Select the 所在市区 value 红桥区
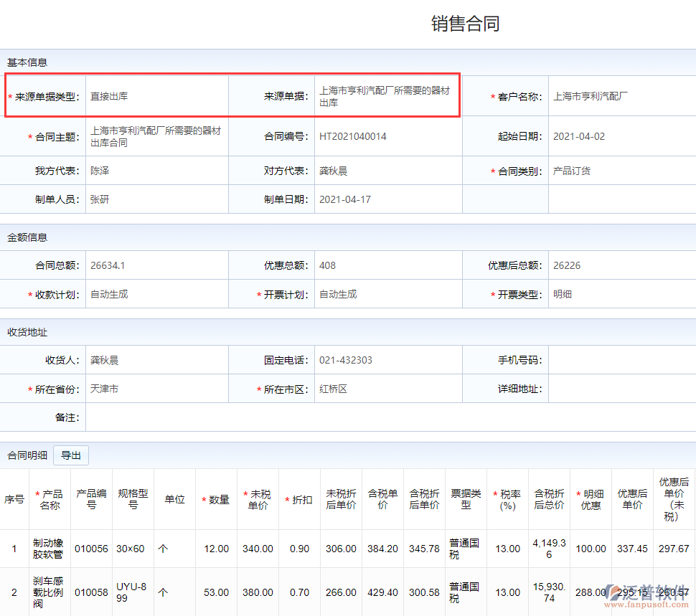 coord(387,389)
